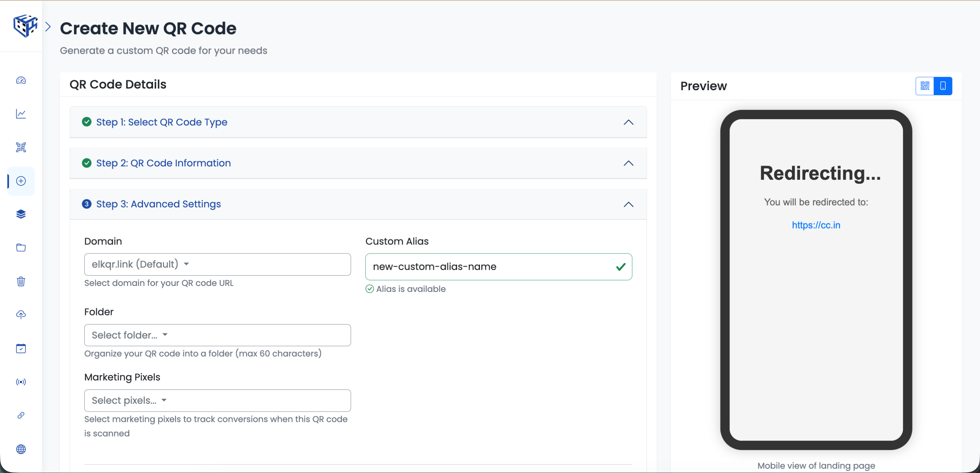
Task: Switch preview to mobile phone view
Action: (943, 86)
